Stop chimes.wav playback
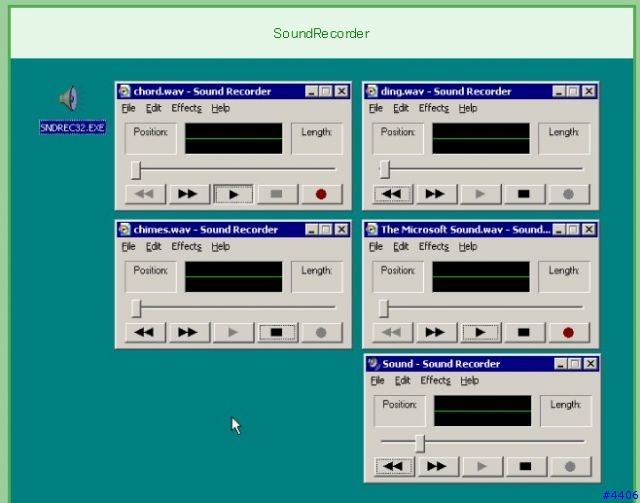 coord(277,332)
